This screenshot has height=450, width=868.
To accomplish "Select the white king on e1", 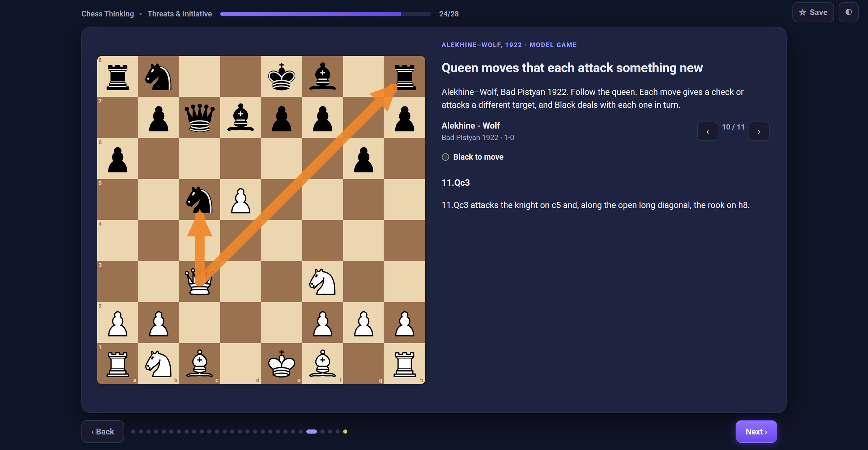I will point(282,363).
